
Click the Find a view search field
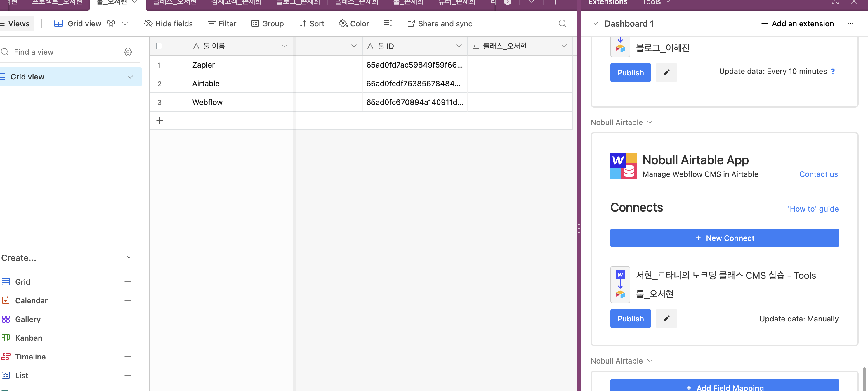tap(61, 52)
